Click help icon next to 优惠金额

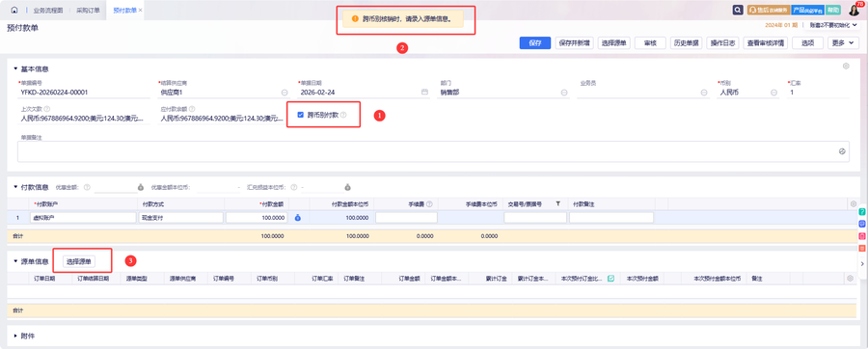coord(87,187)
